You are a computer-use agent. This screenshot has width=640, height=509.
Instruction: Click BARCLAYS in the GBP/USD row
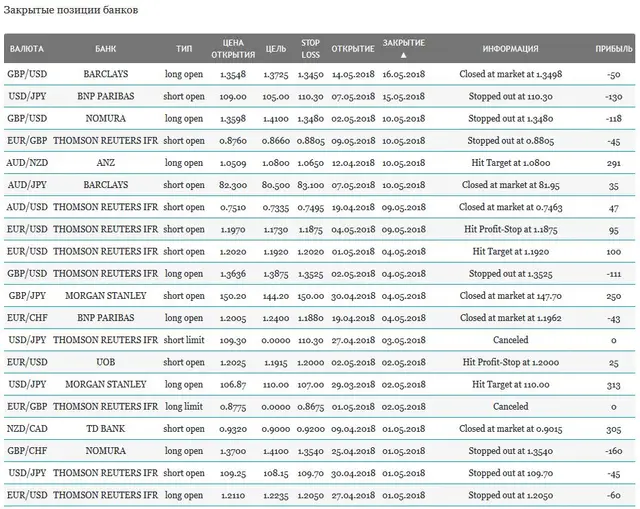(105, 74)
